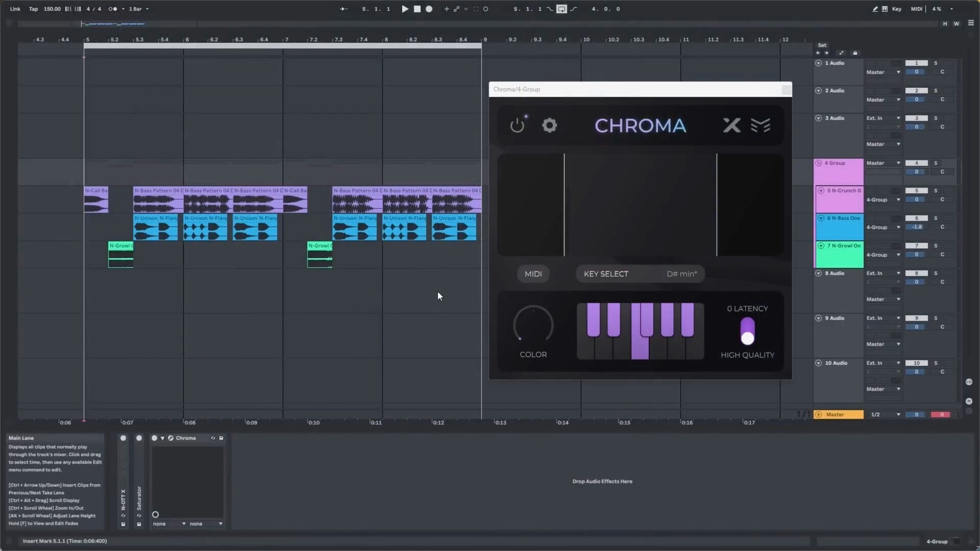The height and width of the screenshot is (551, 980).
Task: Open the first 'none' dropdown in Chroma device
Action: tap(169, 524)
